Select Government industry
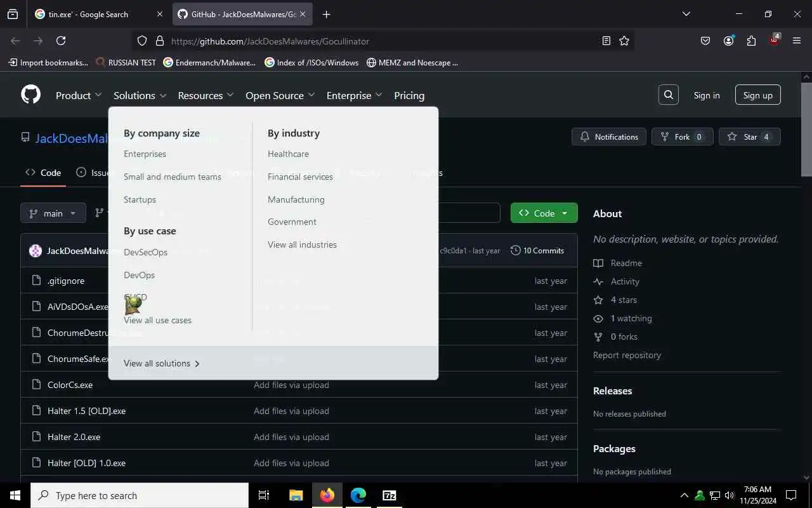This screenshot has width=812, height=508. click(x=292, y=222)
